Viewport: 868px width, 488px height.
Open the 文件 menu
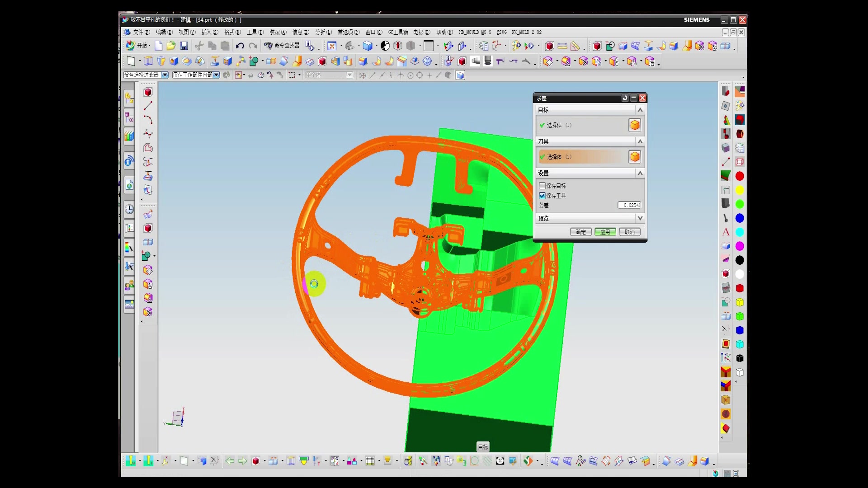pos(141,32)
